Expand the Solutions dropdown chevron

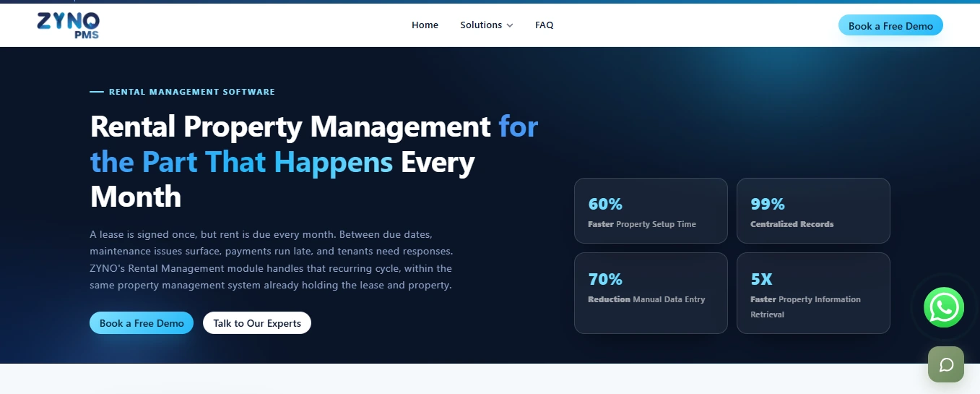coord(509,25)
